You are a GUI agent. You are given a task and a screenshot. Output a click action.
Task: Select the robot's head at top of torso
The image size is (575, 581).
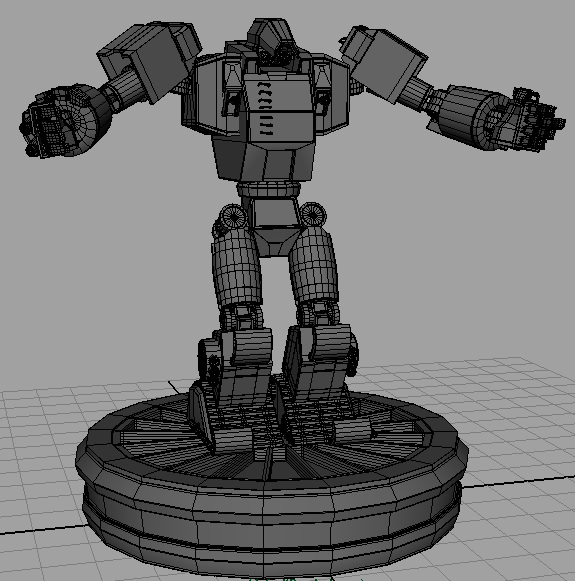pyautogui.click(x=273, y=42)
